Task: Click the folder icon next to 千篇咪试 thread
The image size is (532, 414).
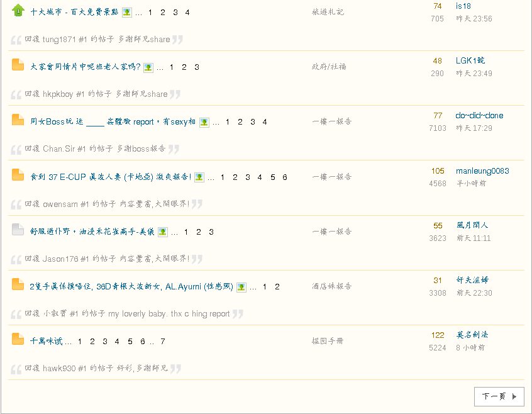Action: click(x=17, y=340)
